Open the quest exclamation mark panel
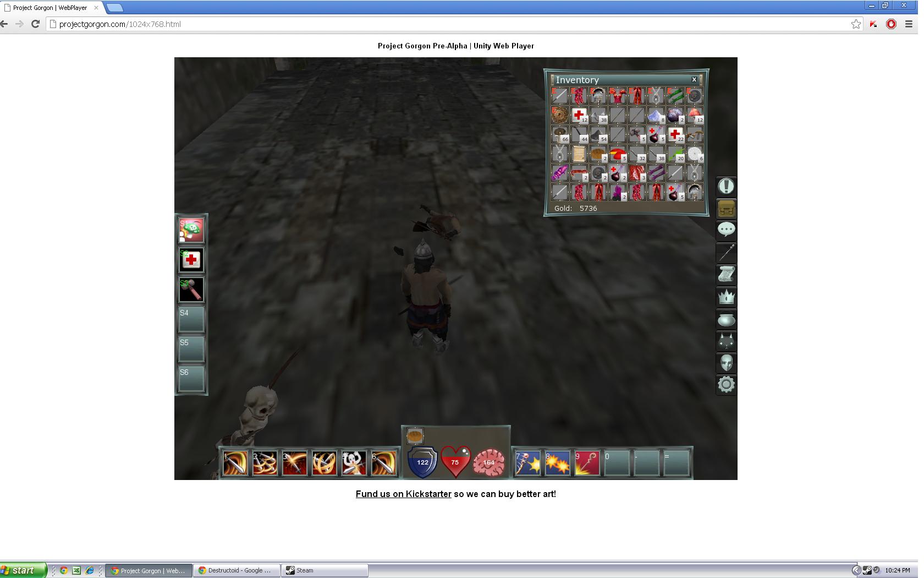The image size is (924, 578). pos(726,186)
